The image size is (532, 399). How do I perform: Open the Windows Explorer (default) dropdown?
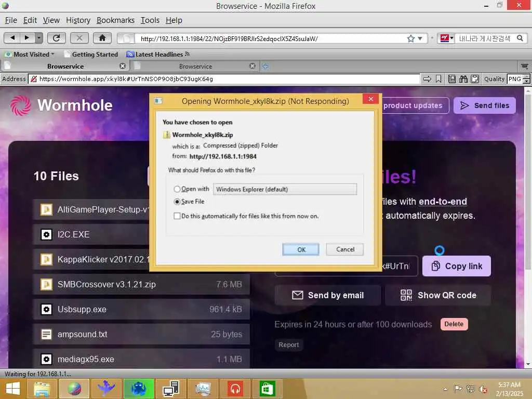(285, 189)
